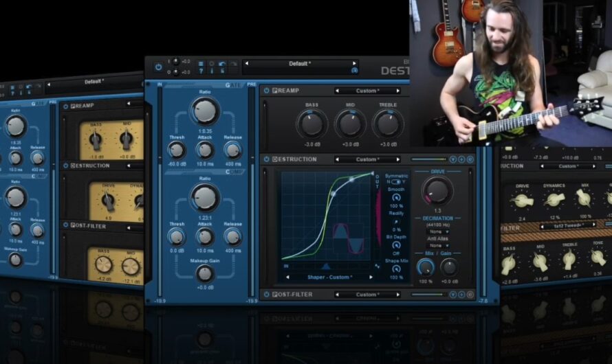Go to next main preset after Default
Screen dimensions: 612x364
pyautogui.click(x=354, y=63)
